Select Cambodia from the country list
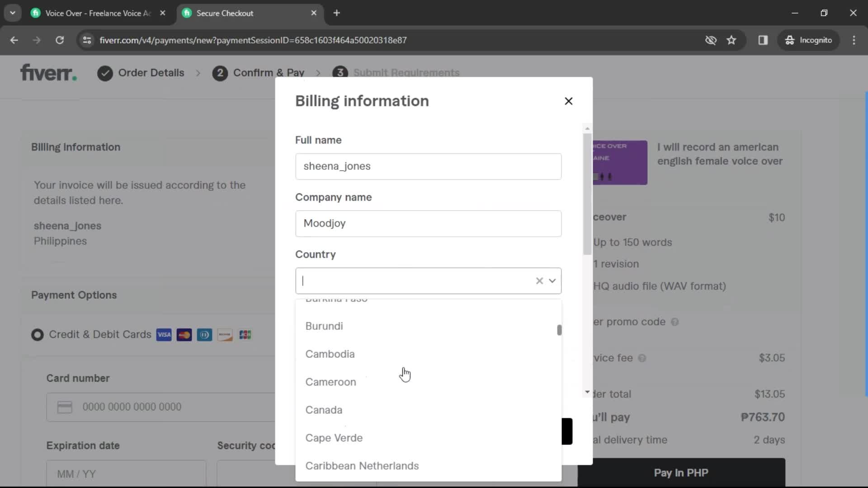 point(428,354)
